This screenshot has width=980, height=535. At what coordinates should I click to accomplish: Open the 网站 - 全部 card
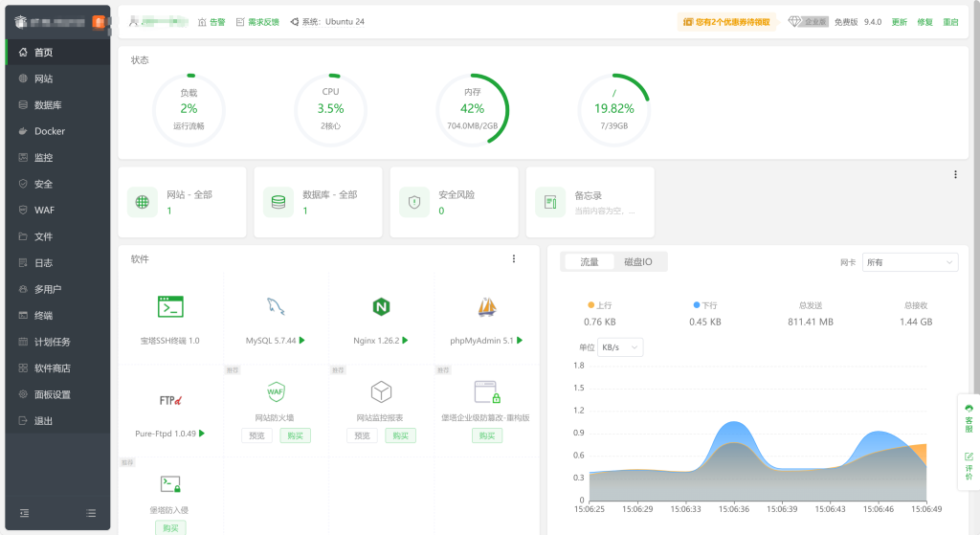click(182, 202)
